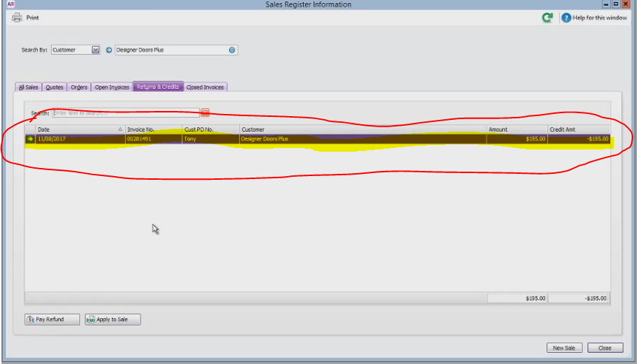This screenshot has height=364, width=637.
Task: Open Help for this window icon
Action: coord(566,18)
